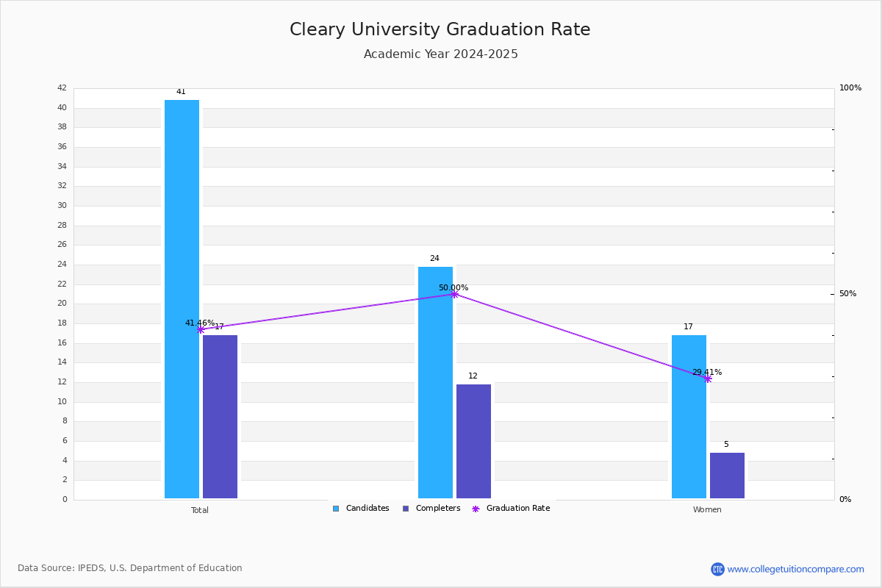The height and width of the screenshot is (588, 882).
Task: Toggle the Candidates series legend label
Action: pos(367,509)
